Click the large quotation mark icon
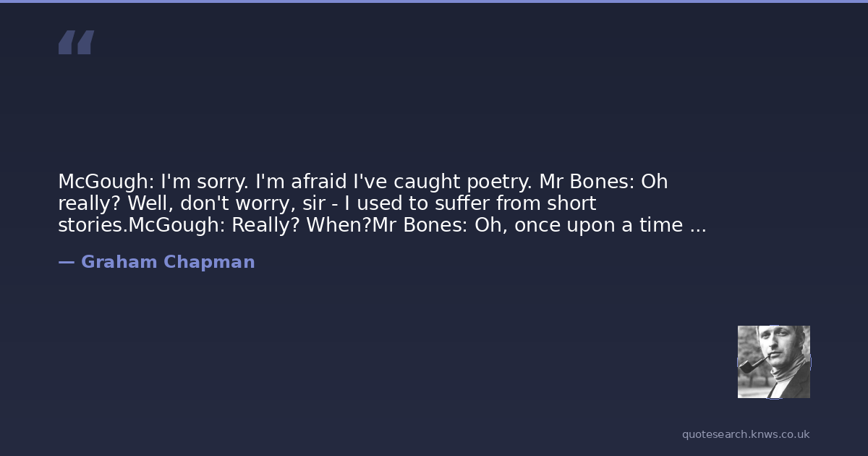Screen dimensions: 868x456 (x=76, y=43)
